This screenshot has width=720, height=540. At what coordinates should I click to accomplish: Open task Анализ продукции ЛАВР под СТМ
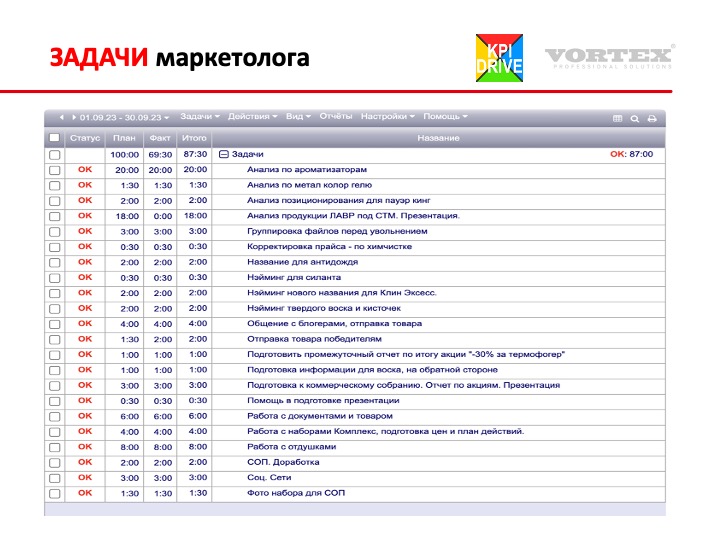coord(354,216)
